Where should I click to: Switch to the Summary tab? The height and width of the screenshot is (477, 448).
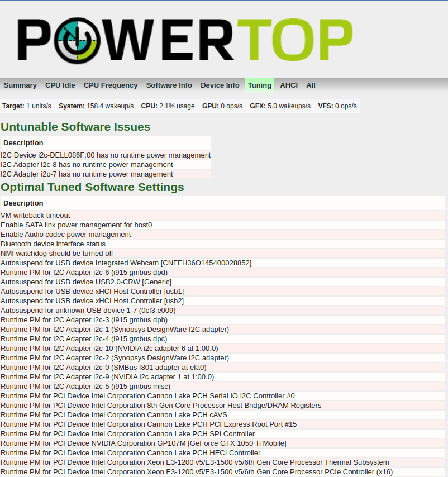(20, 85)
